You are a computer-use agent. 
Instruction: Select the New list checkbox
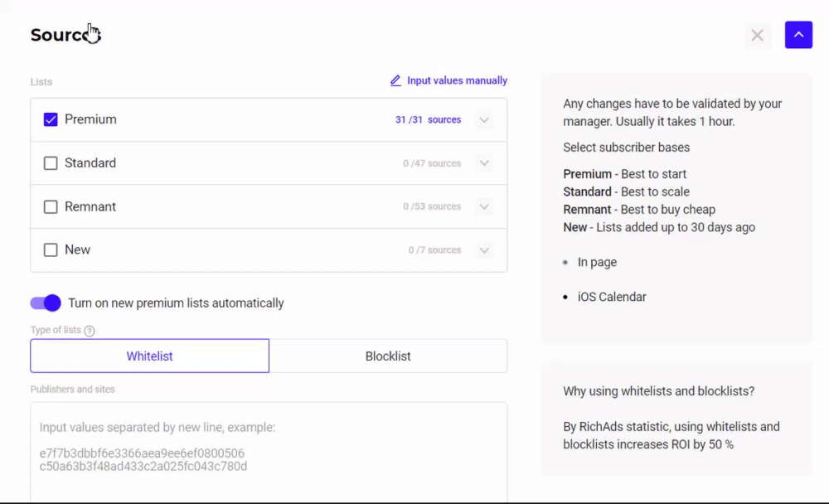51,250
